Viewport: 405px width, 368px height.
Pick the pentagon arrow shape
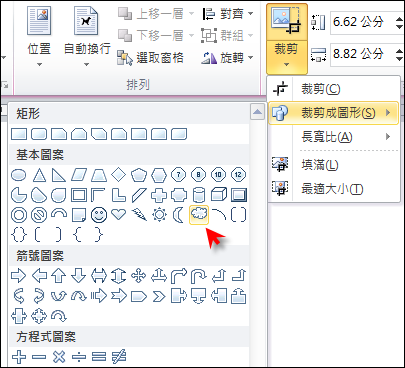139,296
